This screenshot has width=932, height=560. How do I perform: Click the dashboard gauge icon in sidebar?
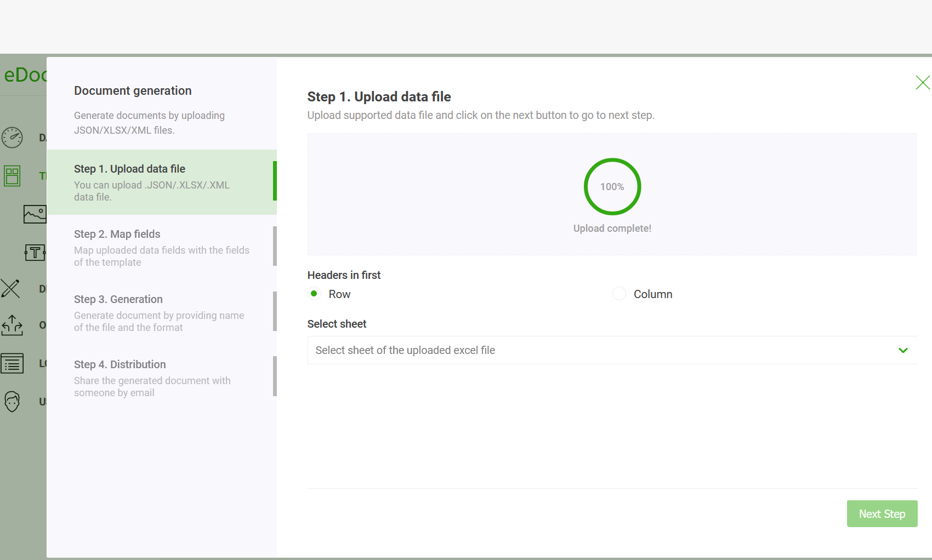coord(12,138)
